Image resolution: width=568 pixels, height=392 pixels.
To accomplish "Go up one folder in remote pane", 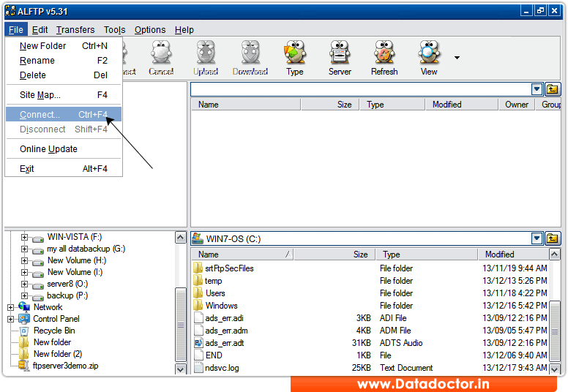I will (x=553, y=89).
